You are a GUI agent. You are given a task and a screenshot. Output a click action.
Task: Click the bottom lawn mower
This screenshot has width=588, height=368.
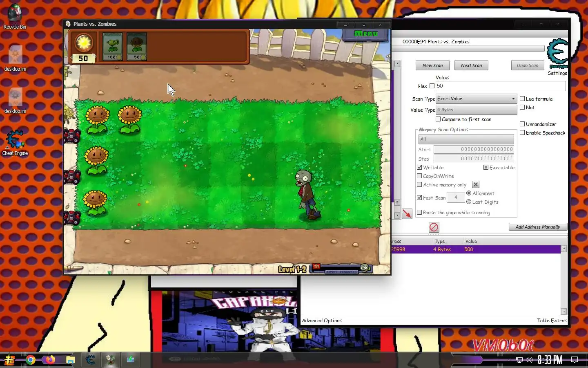pos(72,217)
